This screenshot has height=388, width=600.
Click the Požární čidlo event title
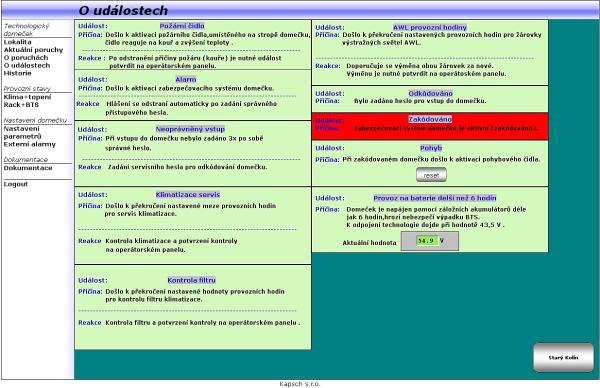182,26
